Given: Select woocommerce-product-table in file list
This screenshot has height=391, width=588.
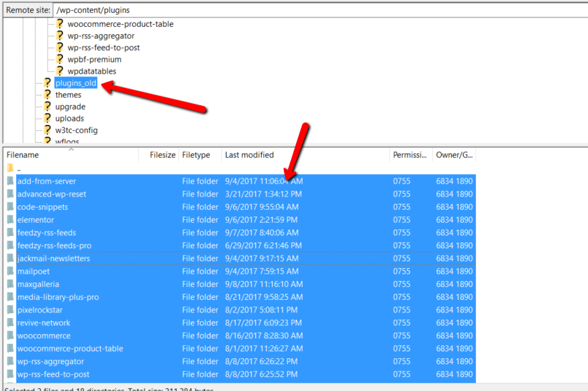Looking at the screenshot, I should (x=70, y=348).
